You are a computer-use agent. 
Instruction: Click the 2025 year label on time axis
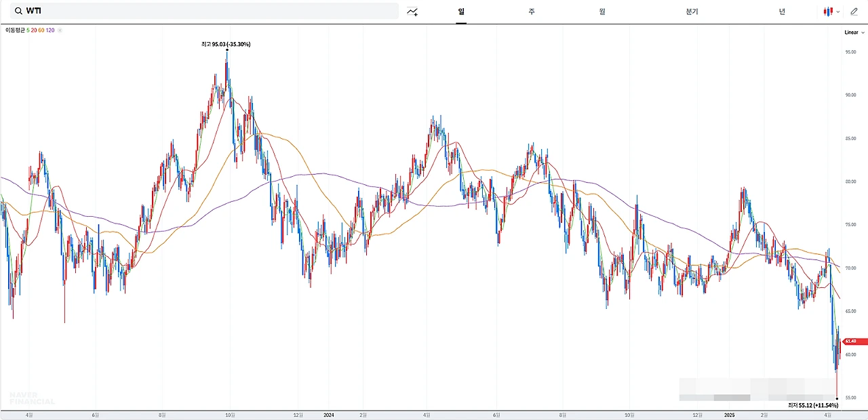pyautogui.click(x=730, y=415)
